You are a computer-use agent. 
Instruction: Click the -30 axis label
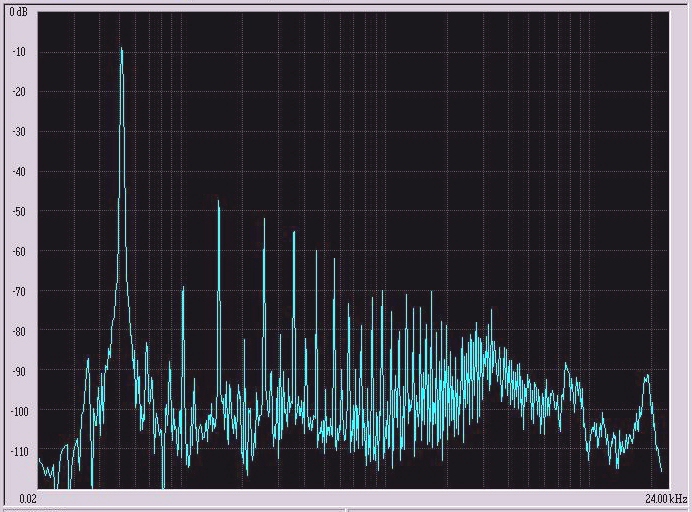(20, 132)
